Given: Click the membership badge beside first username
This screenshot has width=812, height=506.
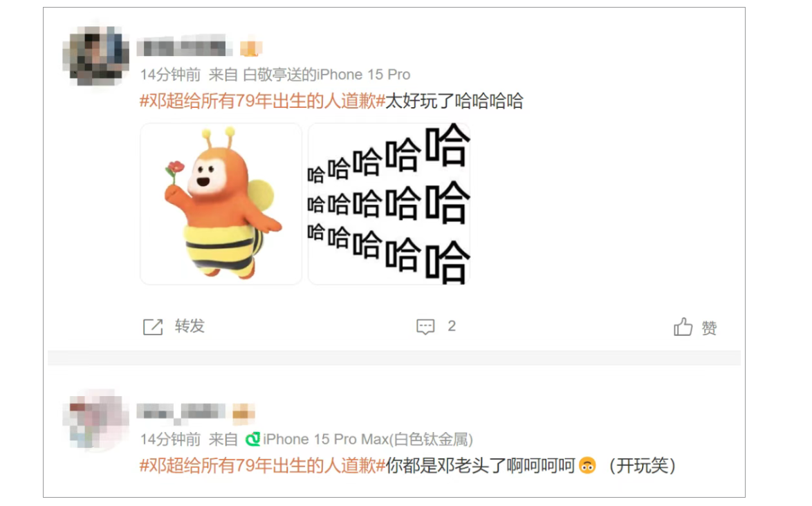Looking at the screenshot, I should point(251,48).
